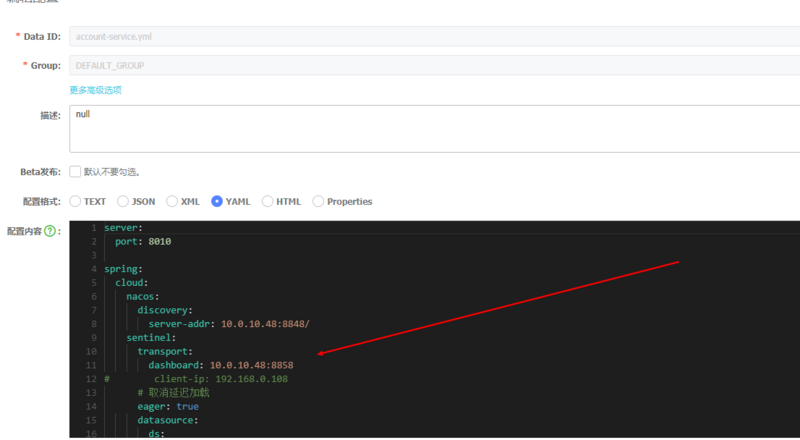Open the 更多高级选项 link
This screenshot has height=440, width=800.
(96, 90)
